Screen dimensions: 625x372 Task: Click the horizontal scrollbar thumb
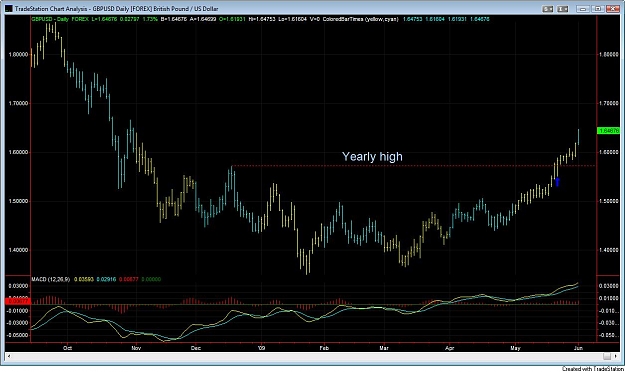tap(607, 356)
